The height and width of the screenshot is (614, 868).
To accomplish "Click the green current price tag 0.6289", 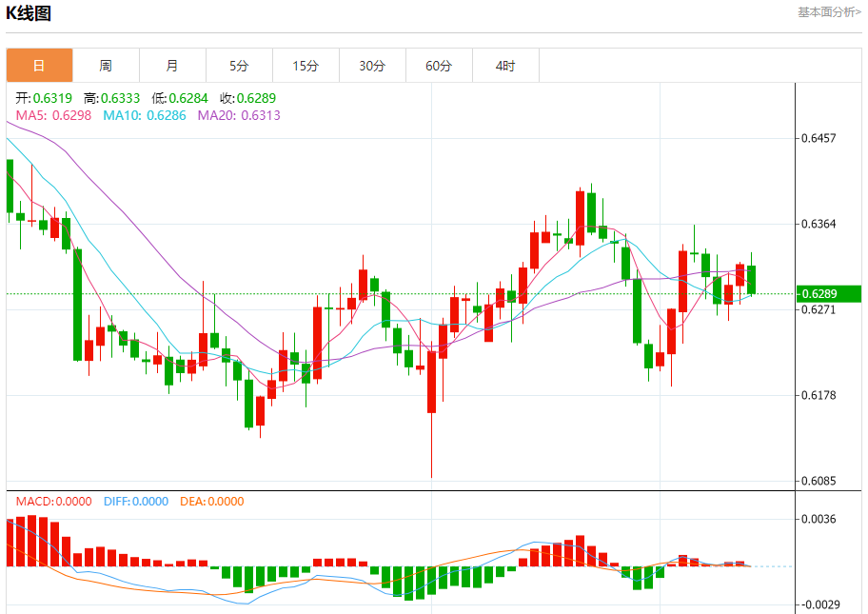I will click(829, 294).
